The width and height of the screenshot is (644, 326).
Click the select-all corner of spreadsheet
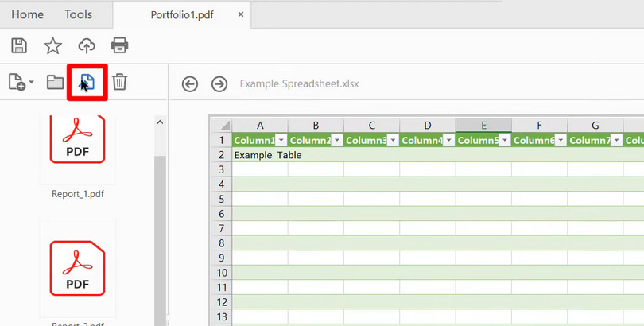click(x=222, y=125)
